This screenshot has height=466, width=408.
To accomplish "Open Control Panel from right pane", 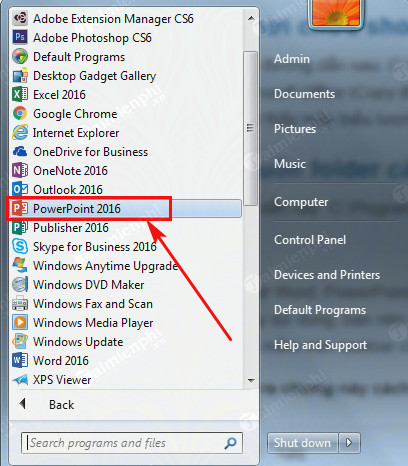I will pyautogui.click(x=310, y=240).
